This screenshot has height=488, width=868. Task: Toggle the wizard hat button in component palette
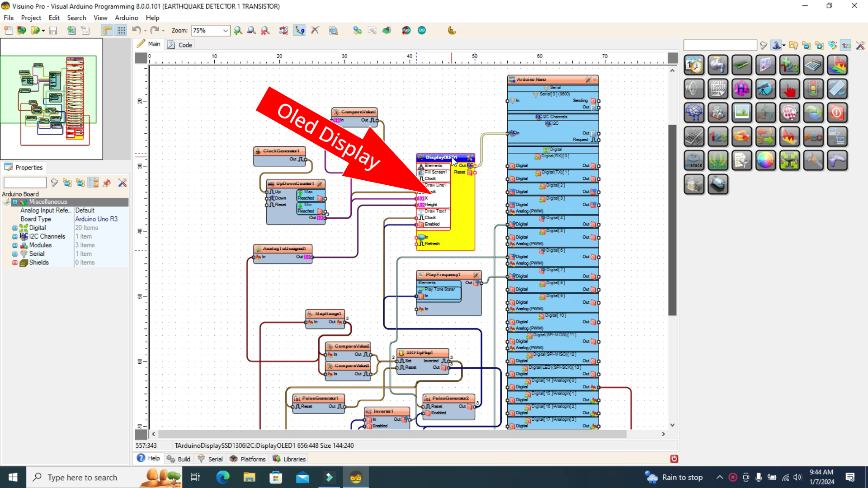click(776, 45)
